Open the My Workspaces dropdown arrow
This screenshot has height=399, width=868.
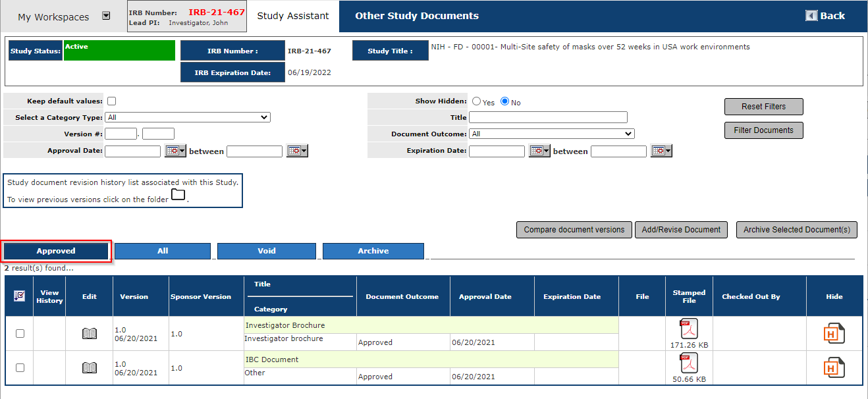click(x=106, y=16)
